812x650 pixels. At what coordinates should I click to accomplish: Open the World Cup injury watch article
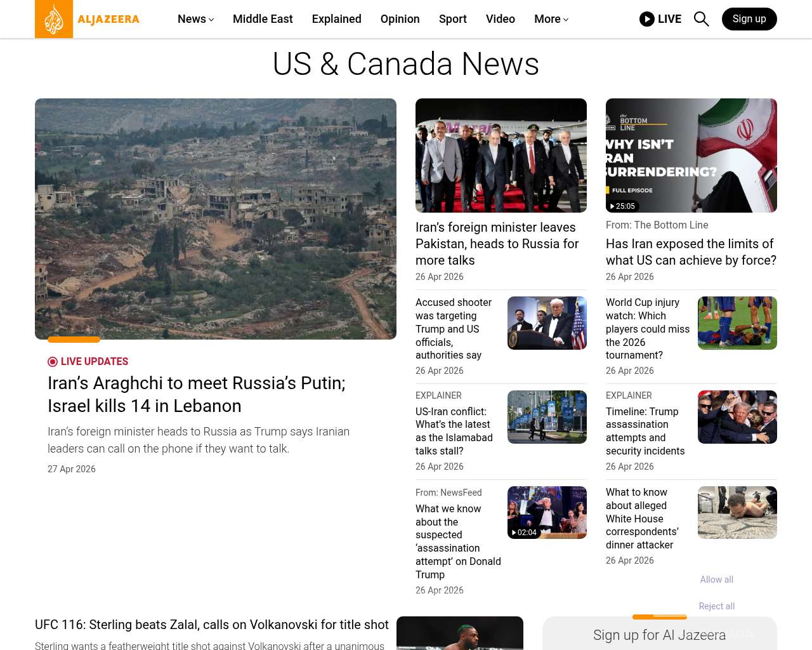click(647, 329)
